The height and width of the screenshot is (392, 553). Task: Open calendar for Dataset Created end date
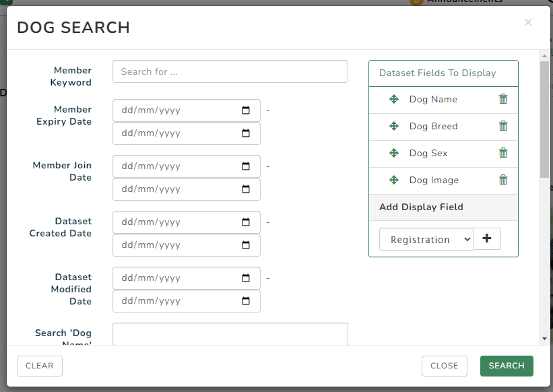(246, 245)
